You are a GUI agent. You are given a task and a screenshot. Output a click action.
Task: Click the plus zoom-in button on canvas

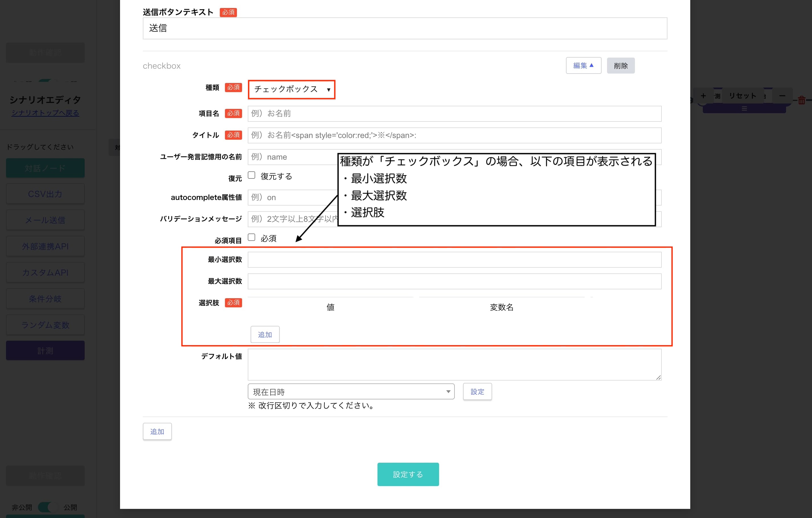tap(703, 96)
